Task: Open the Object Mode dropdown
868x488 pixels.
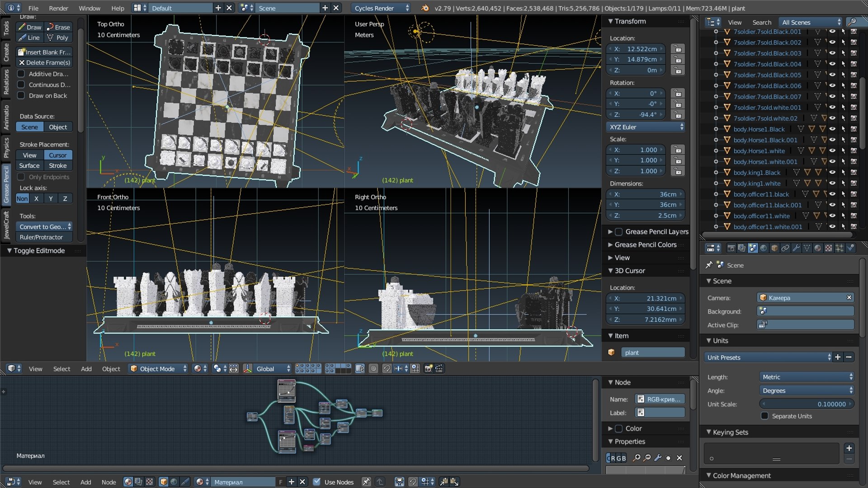Action: (158, 369)
